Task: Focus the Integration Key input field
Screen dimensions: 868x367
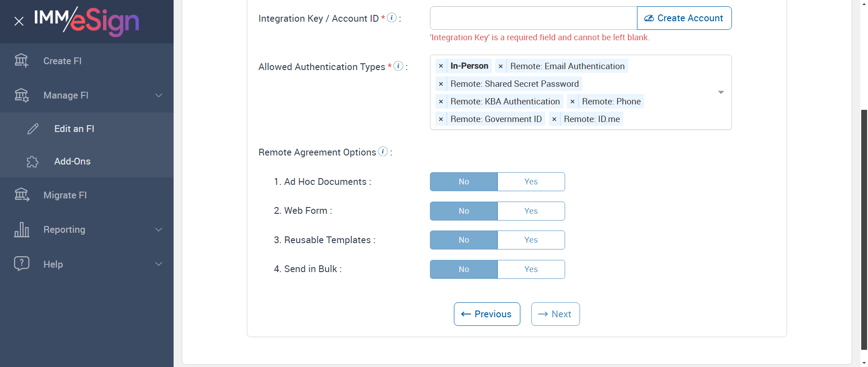Action: point(533,18)
